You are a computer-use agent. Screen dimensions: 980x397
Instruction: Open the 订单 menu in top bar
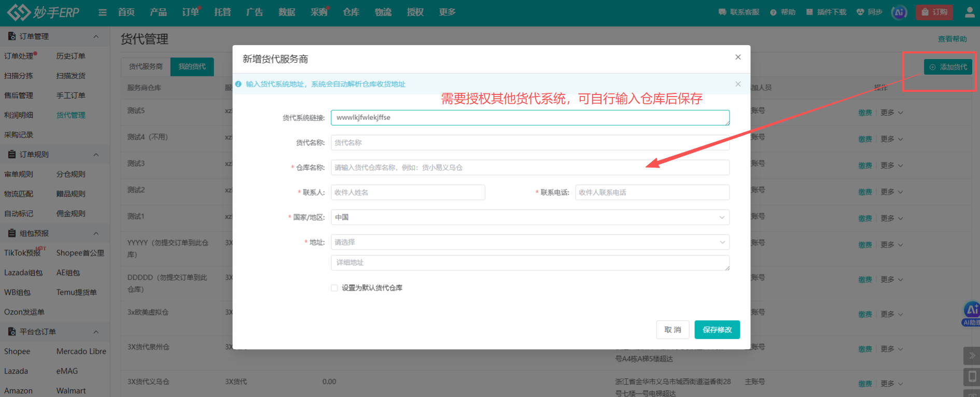tap(190, 12)
